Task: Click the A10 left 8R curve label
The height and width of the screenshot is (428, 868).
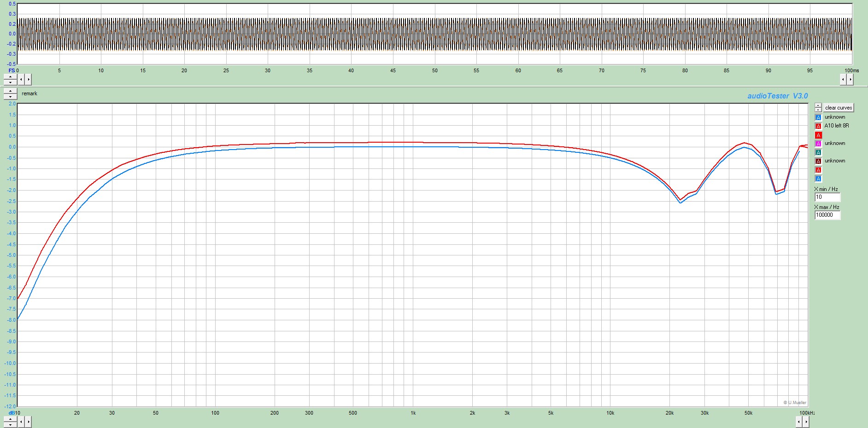Action: click(x=837, y=126)
